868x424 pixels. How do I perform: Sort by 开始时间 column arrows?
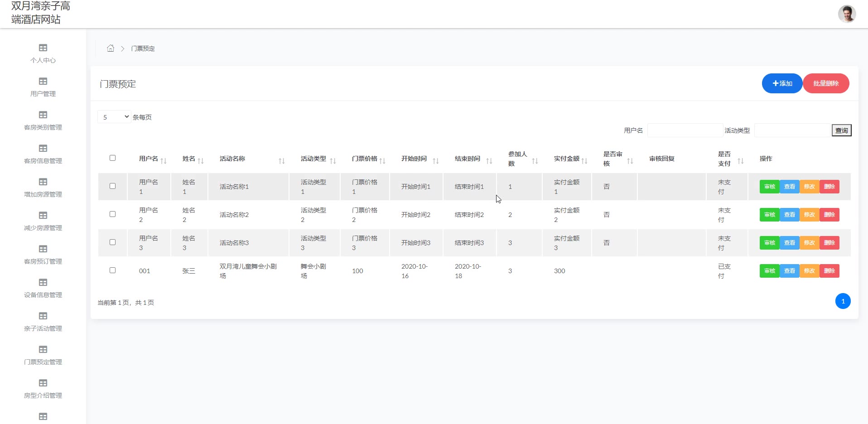[x=436, y=161]
